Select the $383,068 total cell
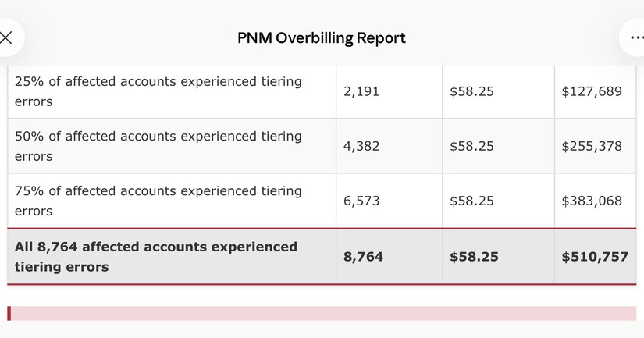Image resolution: width=644 pixels, height=338 pixels. point(592,201)
